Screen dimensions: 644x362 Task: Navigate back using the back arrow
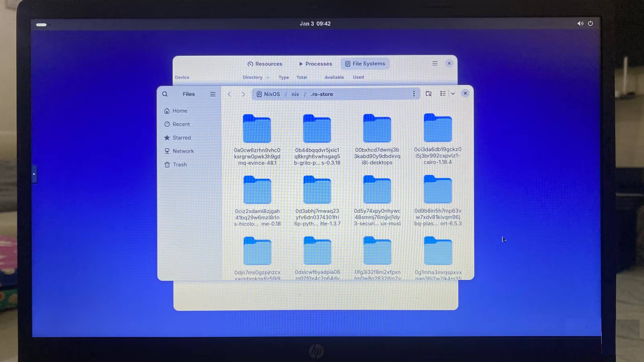coord(229,94)
